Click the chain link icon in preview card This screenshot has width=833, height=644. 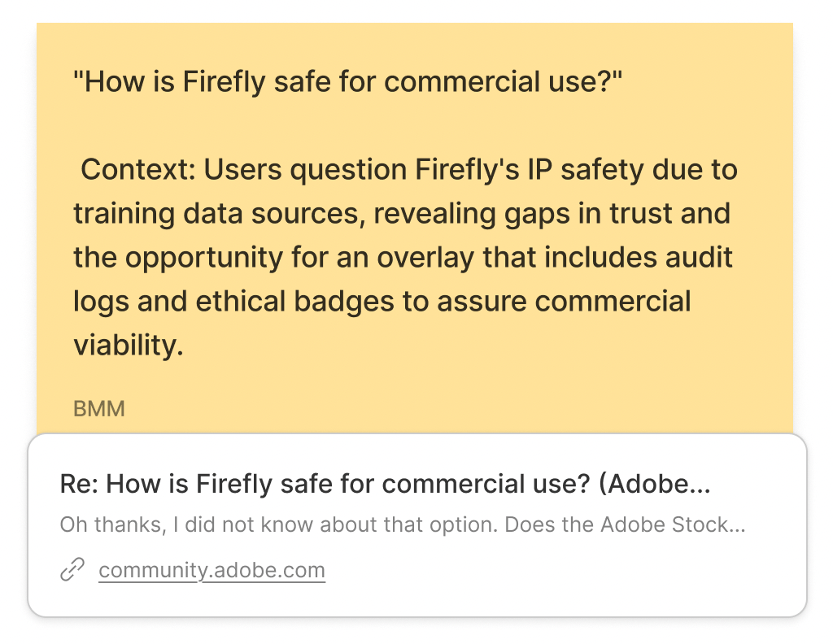click(x=73, y=571)
